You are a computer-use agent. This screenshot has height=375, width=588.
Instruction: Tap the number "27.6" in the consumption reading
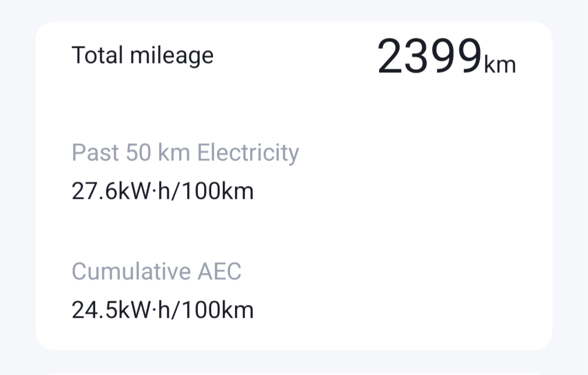93,191
